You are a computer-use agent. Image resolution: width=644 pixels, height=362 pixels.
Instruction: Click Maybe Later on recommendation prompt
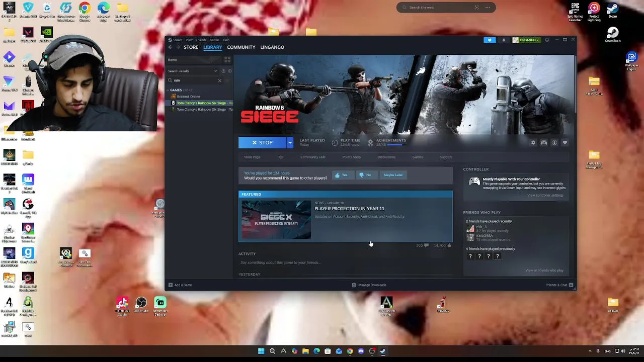point(393,175)
